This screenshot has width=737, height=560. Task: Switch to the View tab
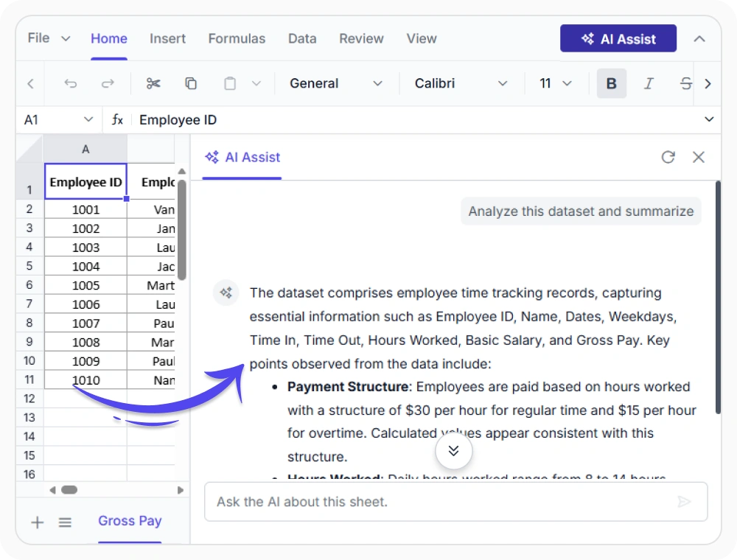click(422, 38)
